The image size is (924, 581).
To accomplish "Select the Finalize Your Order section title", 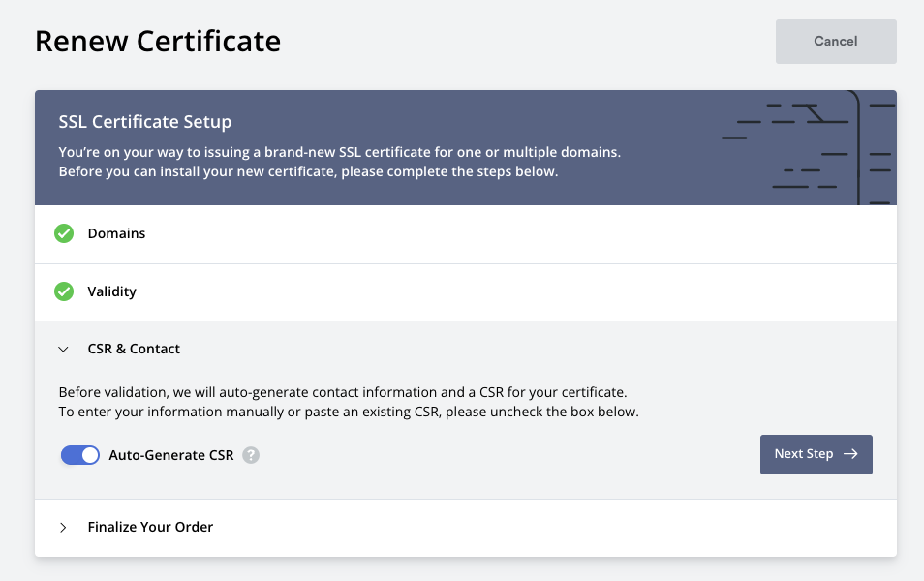I will tap(150, 527).
